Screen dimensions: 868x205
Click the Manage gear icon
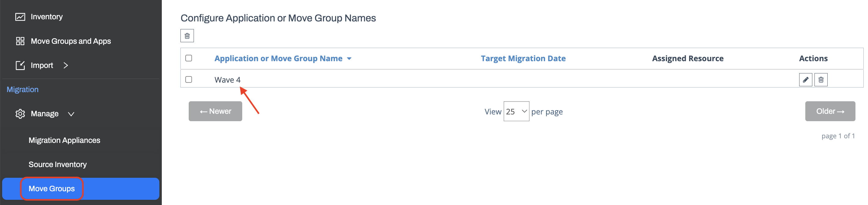[20, 114]
